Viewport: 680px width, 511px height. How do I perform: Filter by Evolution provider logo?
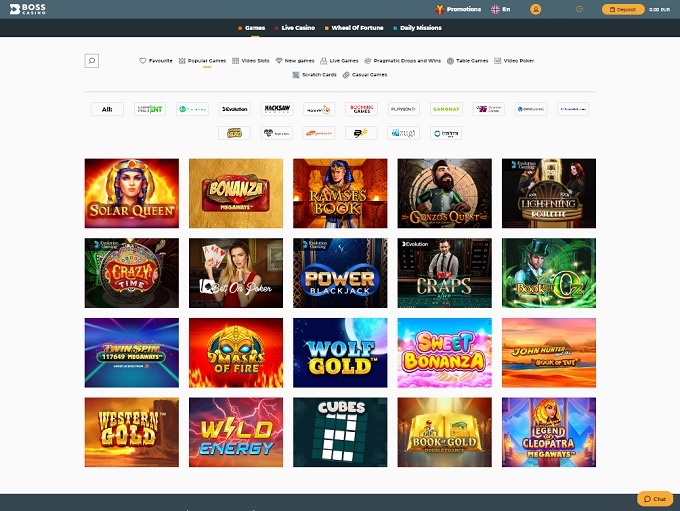[x=235, y=109]
